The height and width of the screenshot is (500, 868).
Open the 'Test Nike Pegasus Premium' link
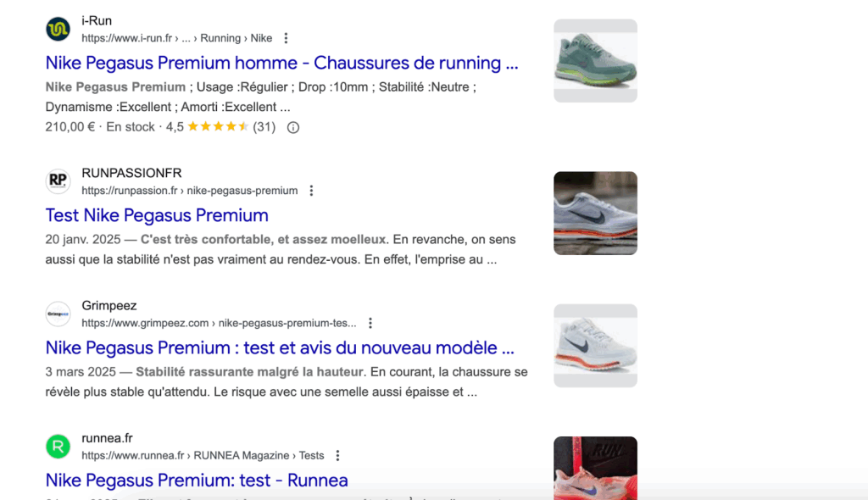click(x=157, y=215)
